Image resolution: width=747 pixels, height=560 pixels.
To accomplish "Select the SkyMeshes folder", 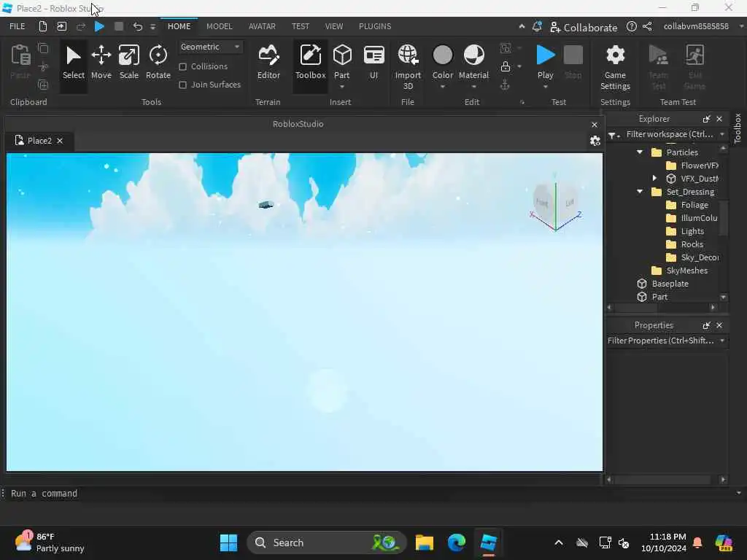I will 686,270.
